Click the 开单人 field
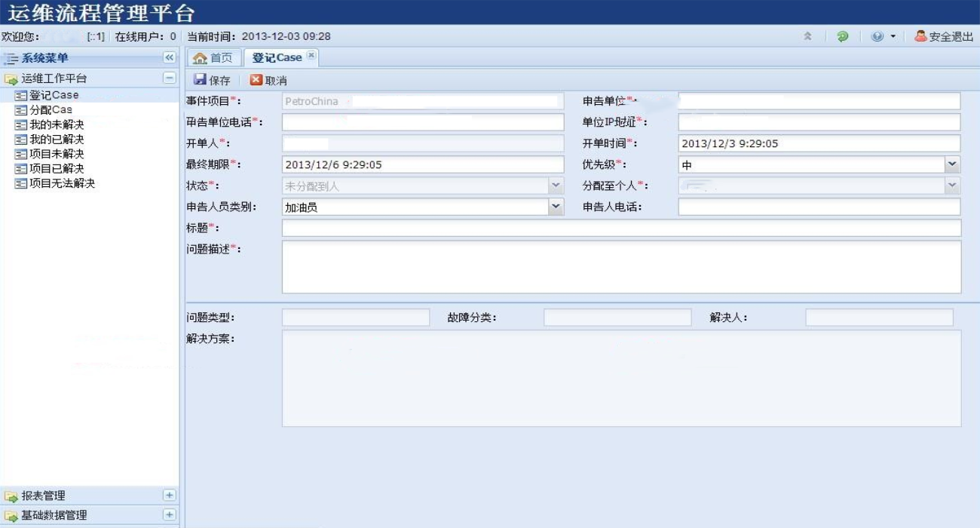The width and height of the screenshot is (980, 528). [x=423, y=143]
